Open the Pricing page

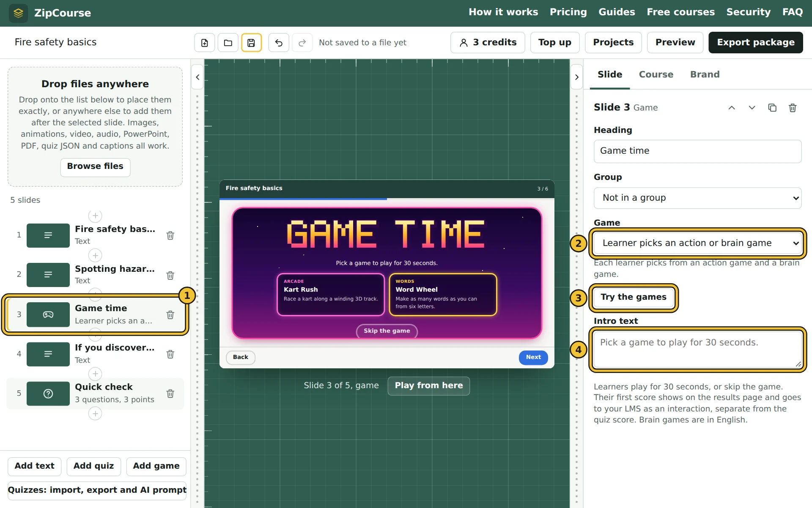pyautogui.click(x=568, y=12)
